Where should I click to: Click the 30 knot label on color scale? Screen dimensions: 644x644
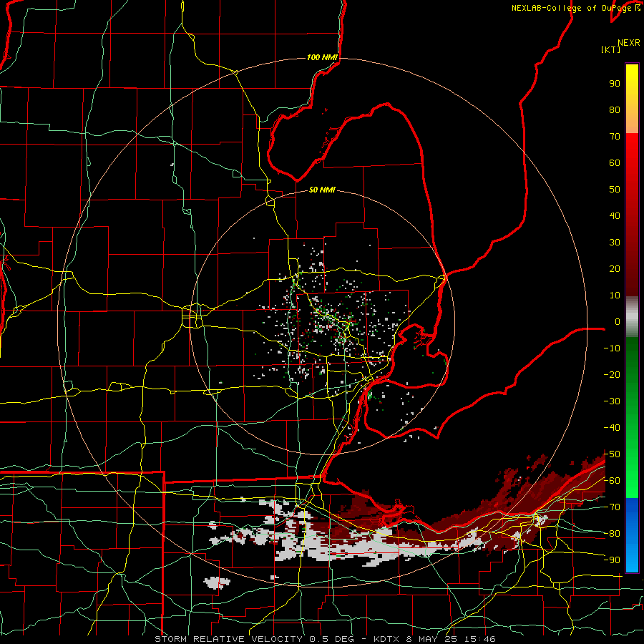(x=615, y=243)
